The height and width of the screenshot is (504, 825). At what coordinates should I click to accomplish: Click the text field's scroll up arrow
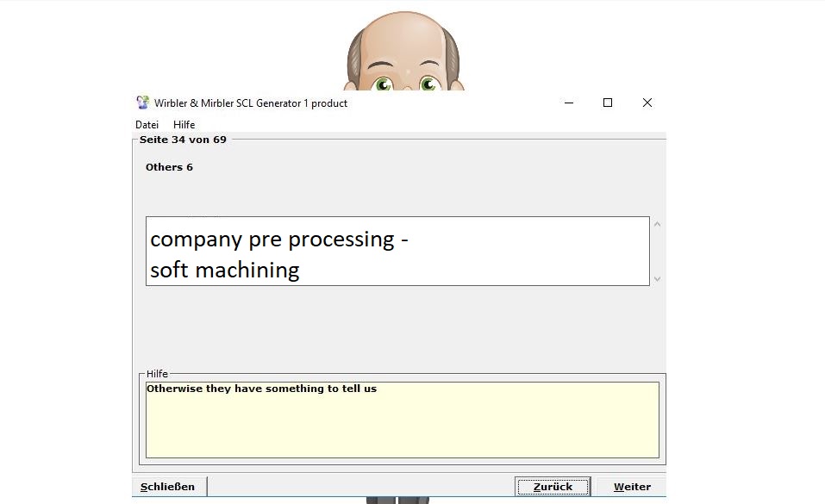[658, 225]
